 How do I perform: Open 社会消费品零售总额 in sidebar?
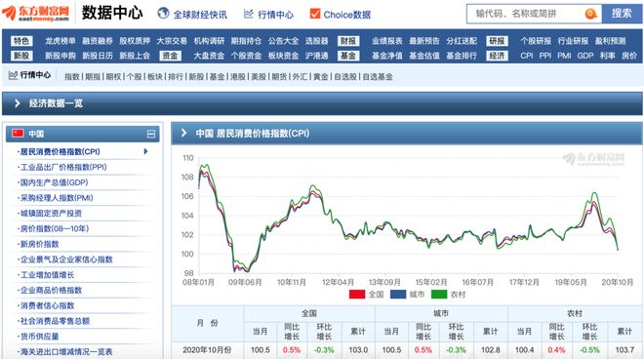coord(55,321)
